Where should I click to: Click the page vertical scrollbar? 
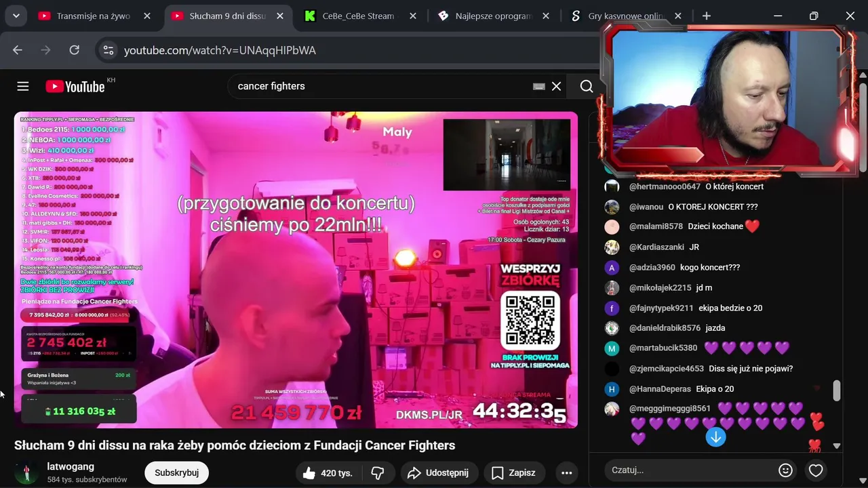tap(863, 128)
